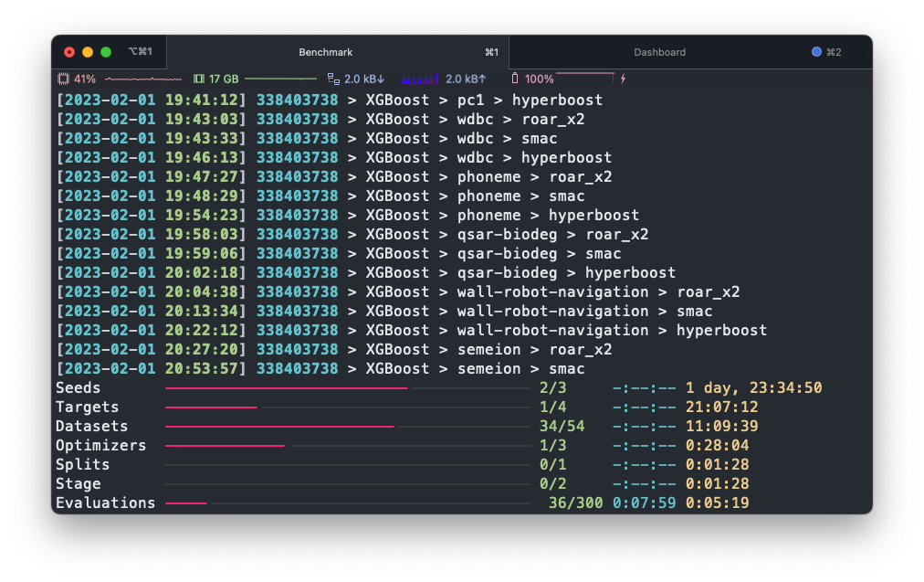
Task: Click the Datasets time 11:09:39
Action: click(x=722, y=427)
